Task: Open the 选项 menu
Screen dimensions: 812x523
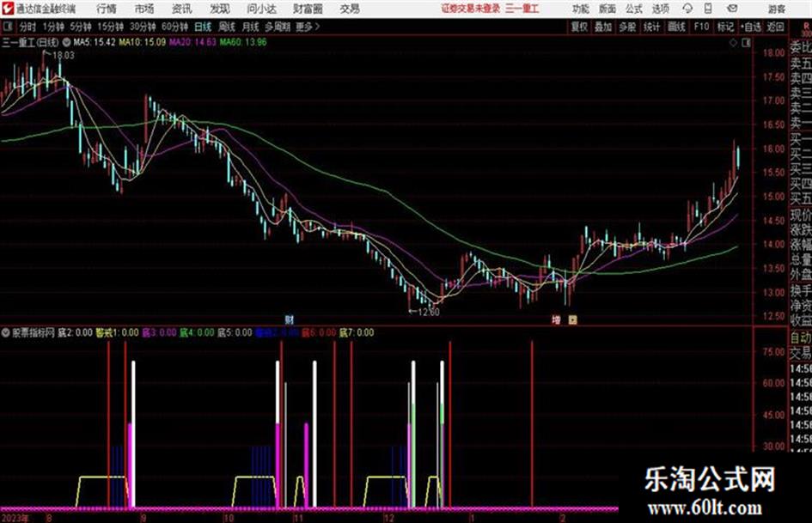Action: pos(661,9)
